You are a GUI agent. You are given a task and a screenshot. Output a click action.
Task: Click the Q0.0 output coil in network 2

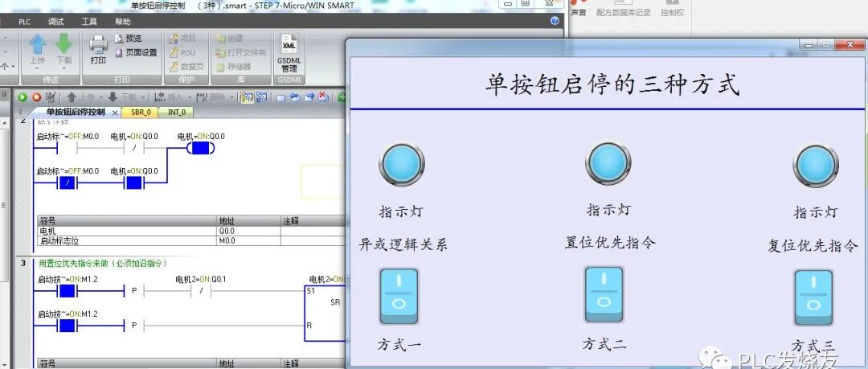(x=200, y=148)
